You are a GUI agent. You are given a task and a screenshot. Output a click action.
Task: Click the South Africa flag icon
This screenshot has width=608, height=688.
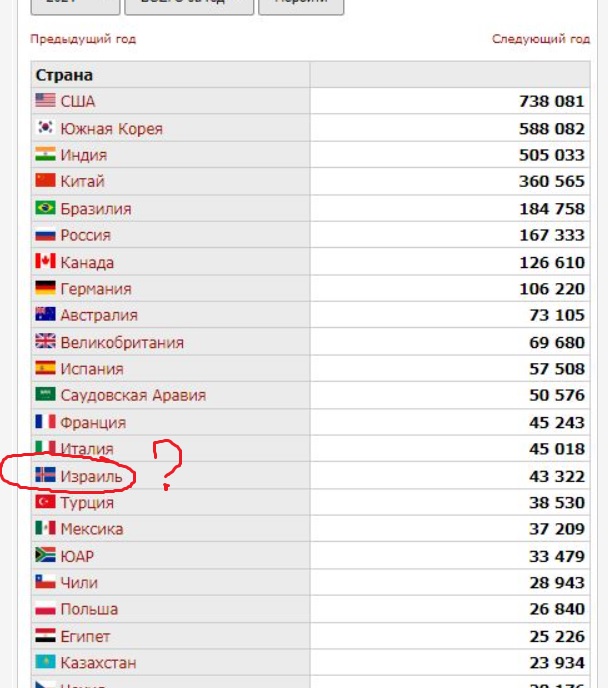[45, 555]
